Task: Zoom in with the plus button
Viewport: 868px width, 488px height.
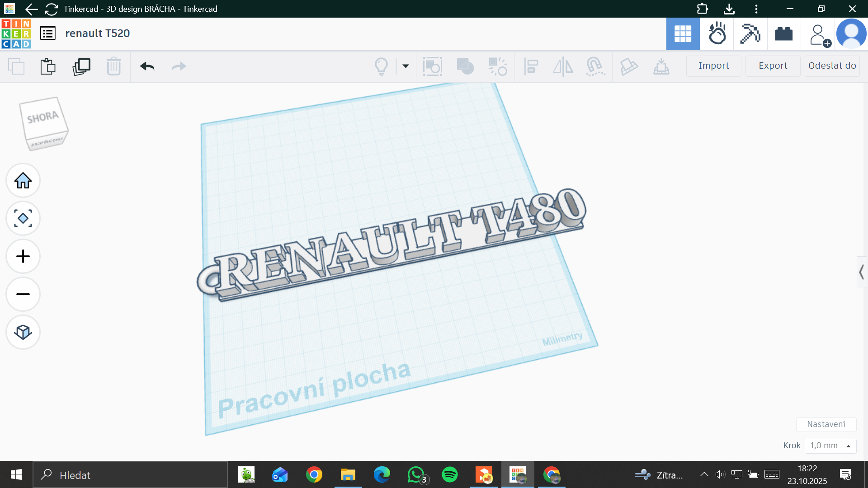Action: point(23,257)
